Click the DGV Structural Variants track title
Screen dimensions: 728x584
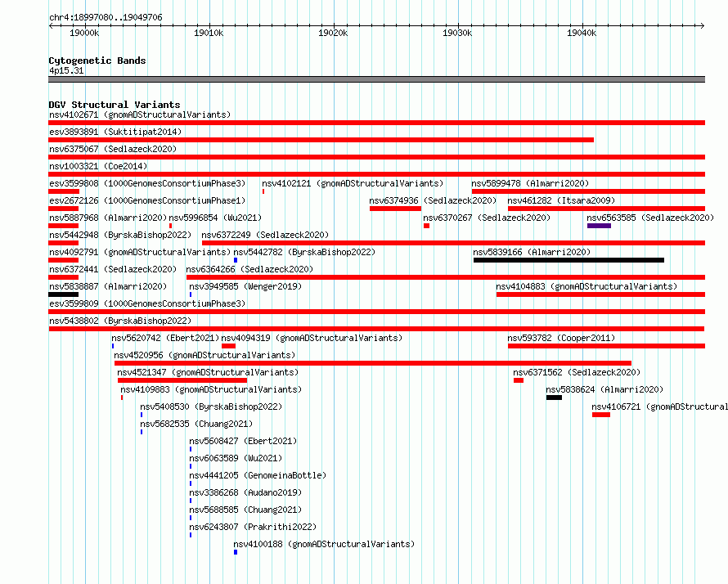click(115, 105)
